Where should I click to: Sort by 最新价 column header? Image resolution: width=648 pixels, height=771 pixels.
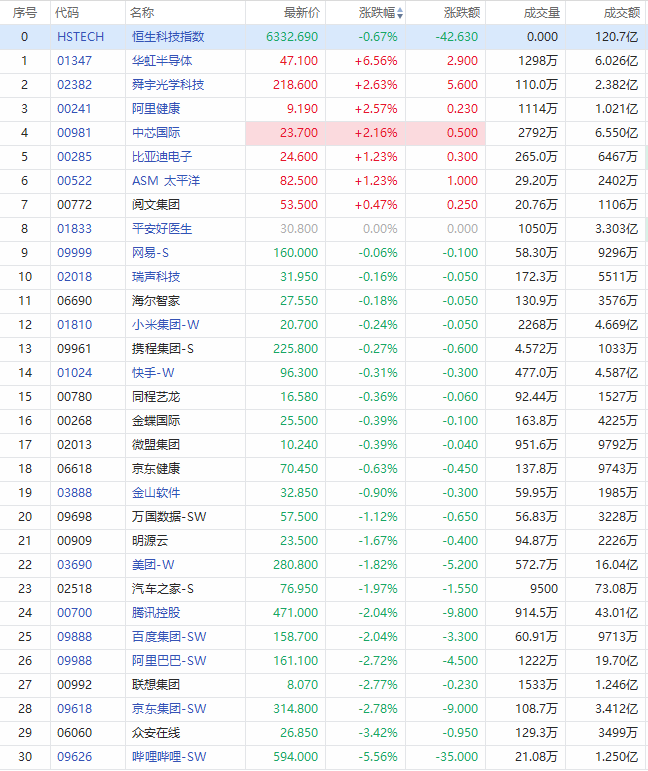tap(301, 13)
